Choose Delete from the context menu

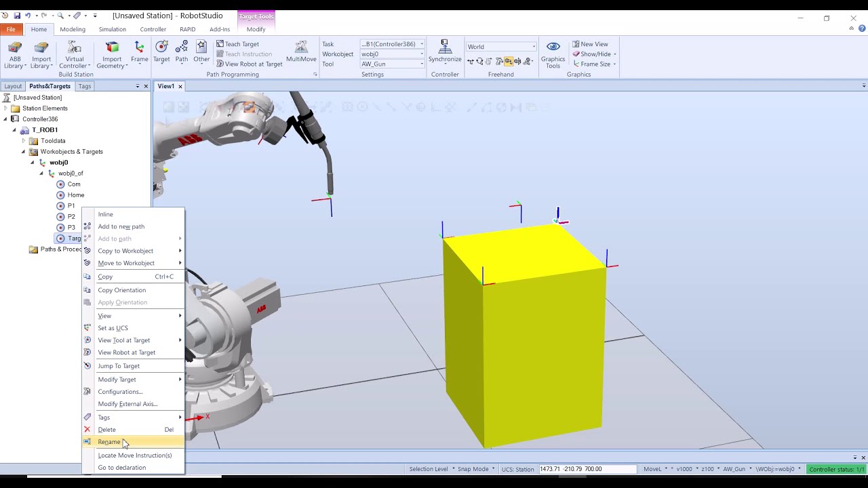[133, 430]
